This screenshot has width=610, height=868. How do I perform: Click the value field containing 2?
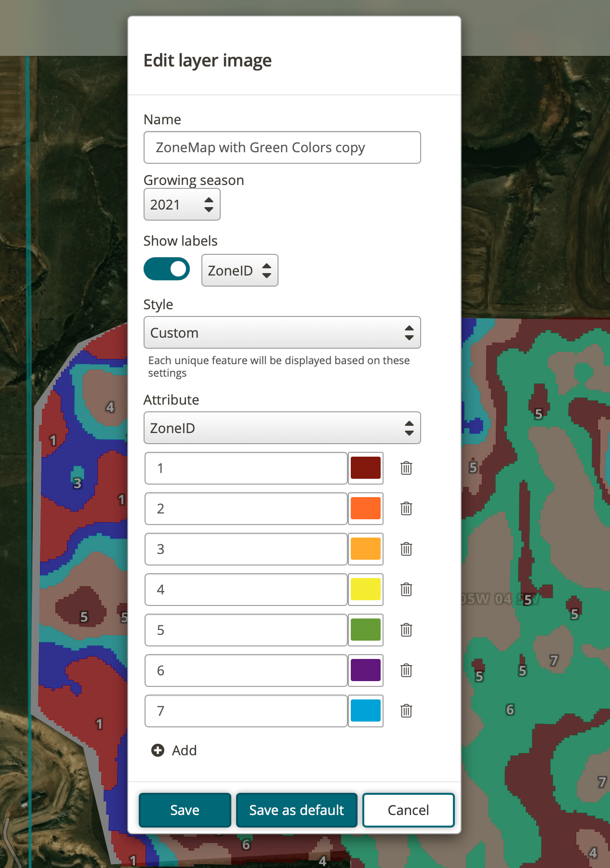pos(246,509)
